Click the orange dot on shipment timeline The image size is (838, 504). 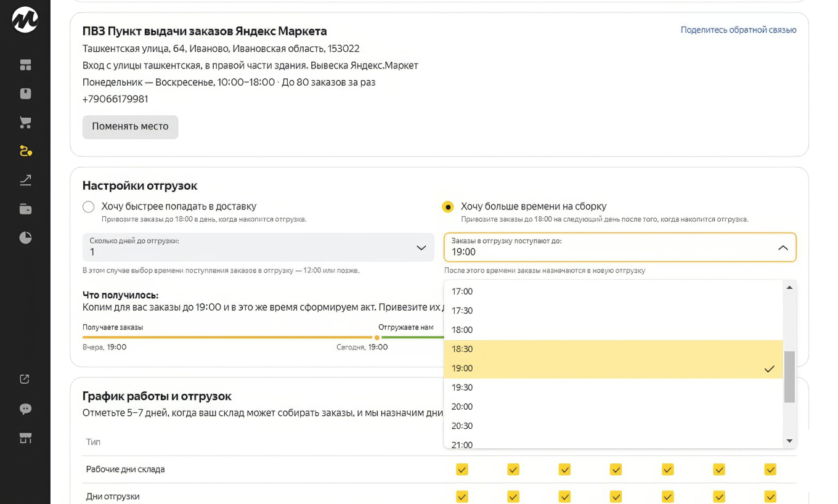(377, 338)
